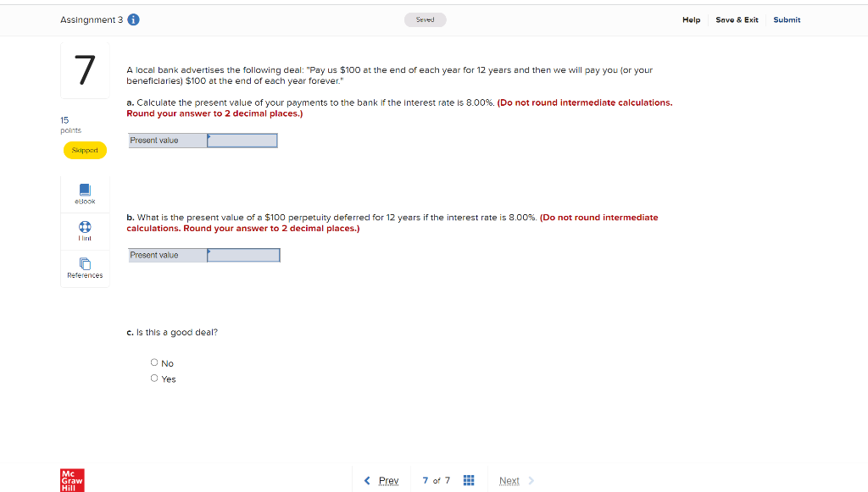Click the McGraw Hill logo

tap(71, 480)
